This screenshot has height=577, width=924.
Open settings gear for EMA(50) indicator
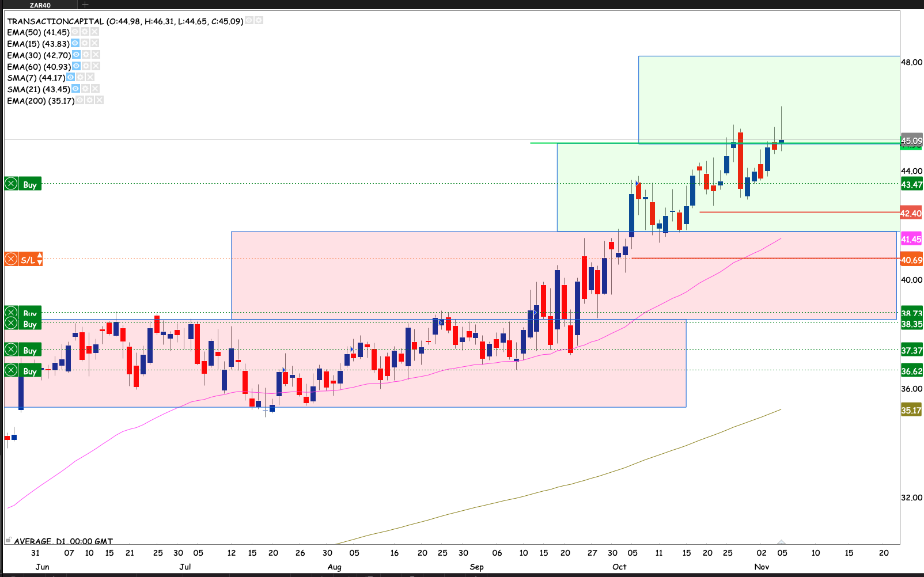tap(85, 32)
